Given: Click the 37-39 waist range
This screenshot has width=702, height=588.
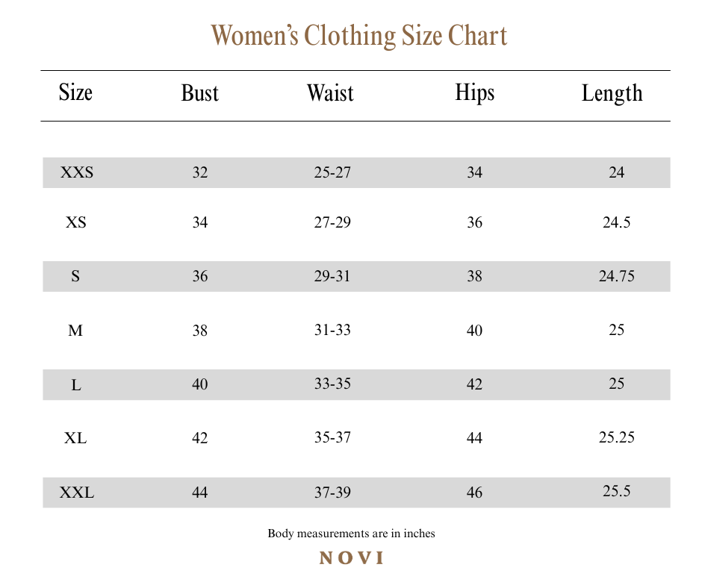Looking at the screenshot, I should 332,492.
